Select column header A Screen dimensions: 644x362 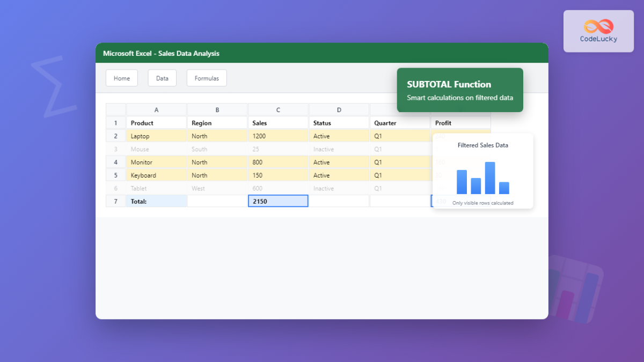[x=156, y=109]
